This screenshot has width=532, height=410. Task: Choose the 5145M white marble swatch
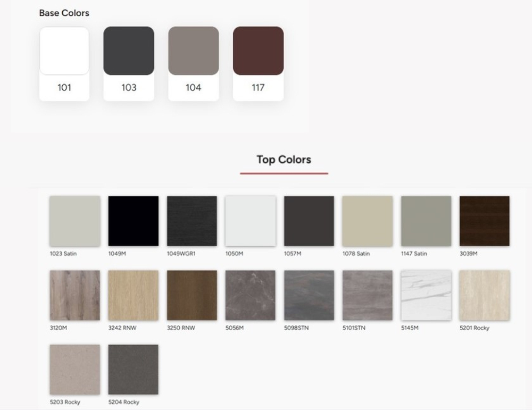pyautogui.click(x=426, y=295)
